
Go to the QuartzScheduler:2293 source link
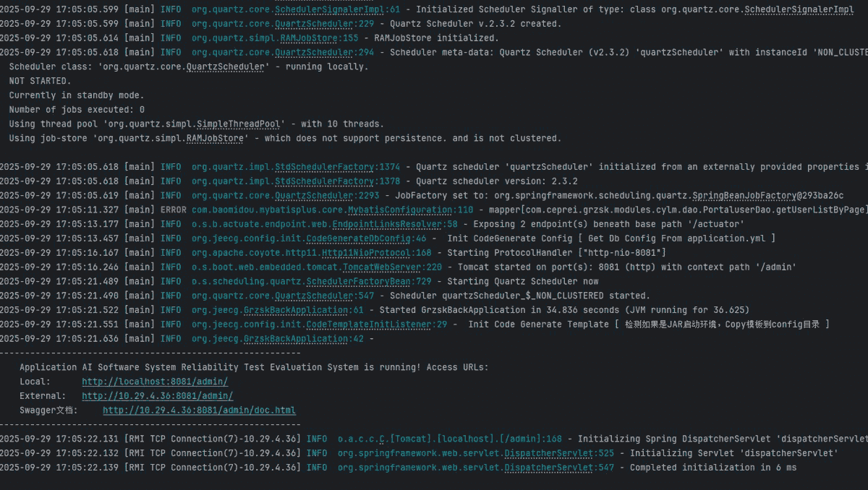point(328,196)
